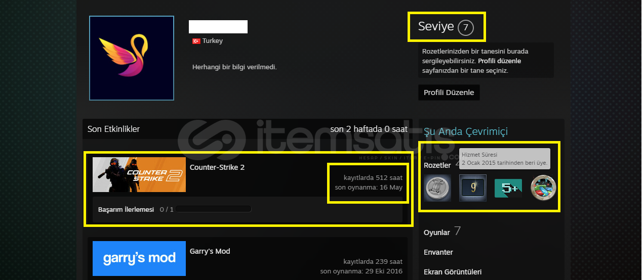This screenshot has height=280, width=644.
Task: Click the Turkey country label
Action: 213,41
